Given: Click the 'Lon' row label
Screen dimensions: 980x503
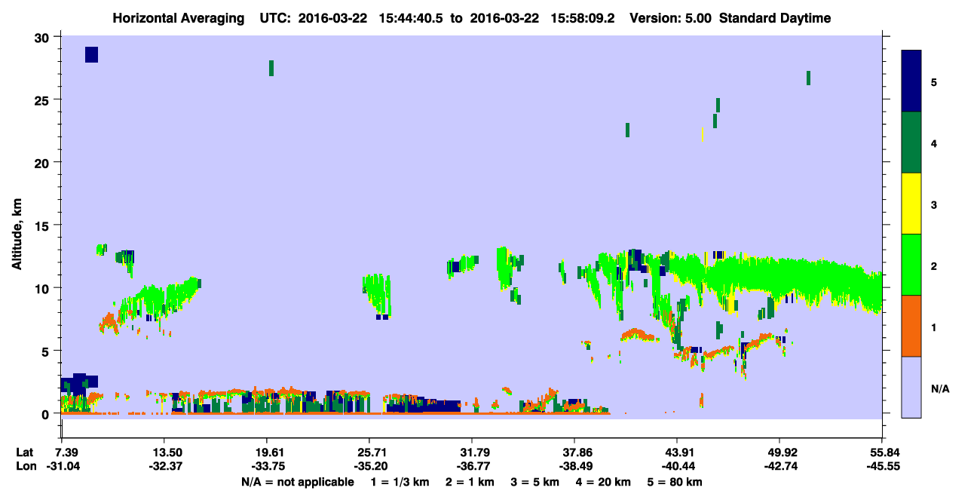Looking at the screenshot, I should 25,466.
